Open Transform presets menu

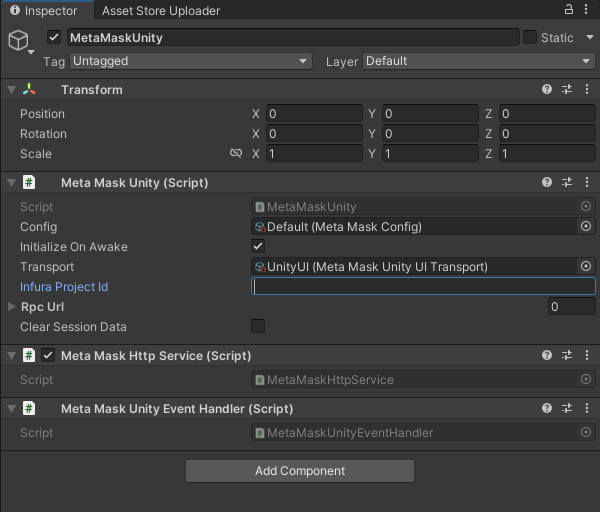(567, 89)
